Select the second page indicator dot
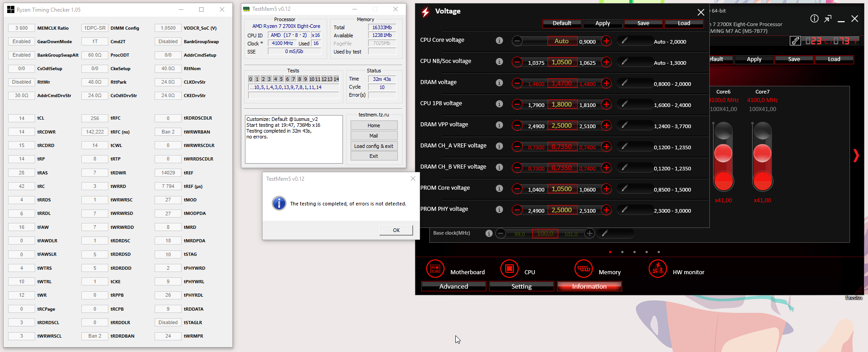This screenshot has width=868, height=352. point(622,252)
